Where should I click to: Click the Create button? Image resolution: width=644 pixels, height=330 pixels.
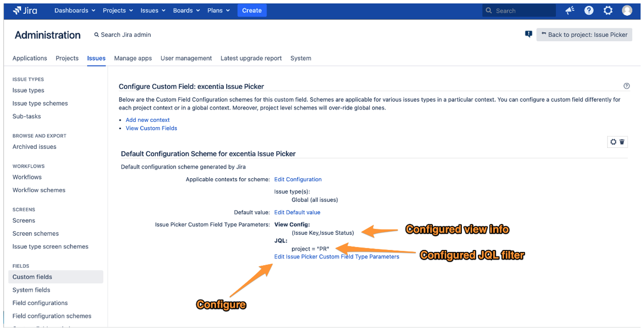tap(252, 11)
